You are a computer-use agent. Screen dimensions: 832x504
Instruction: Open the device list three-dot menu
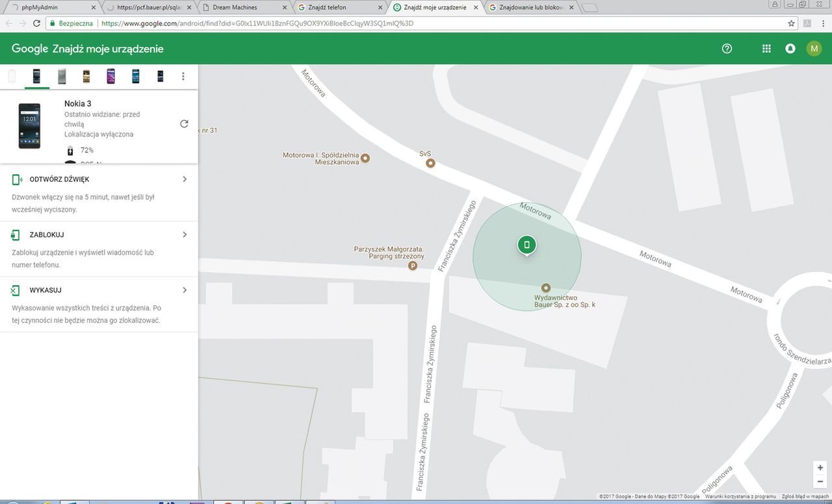tap(183, 76)
